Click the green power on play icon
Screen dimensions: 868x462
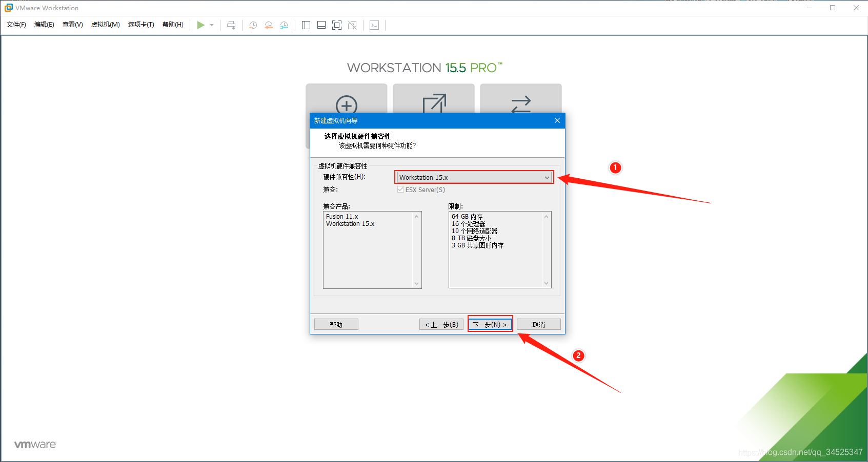pyautogui.click(x=201, y=25)
